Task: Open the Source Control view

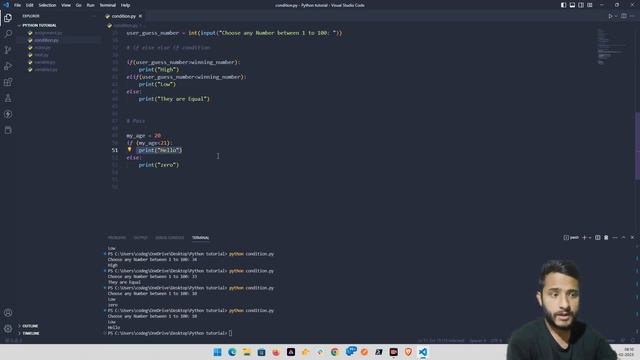Action: [x=8, y=50]
